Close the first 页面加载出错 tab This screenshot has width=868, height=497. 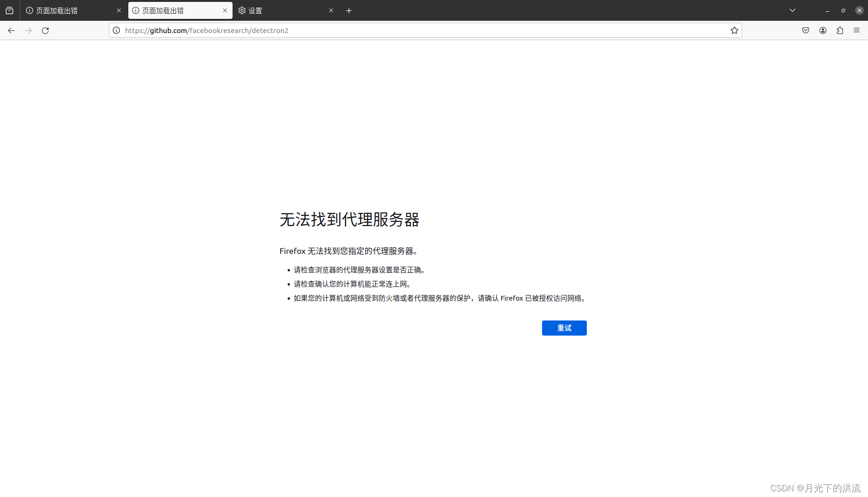[119, 10]
